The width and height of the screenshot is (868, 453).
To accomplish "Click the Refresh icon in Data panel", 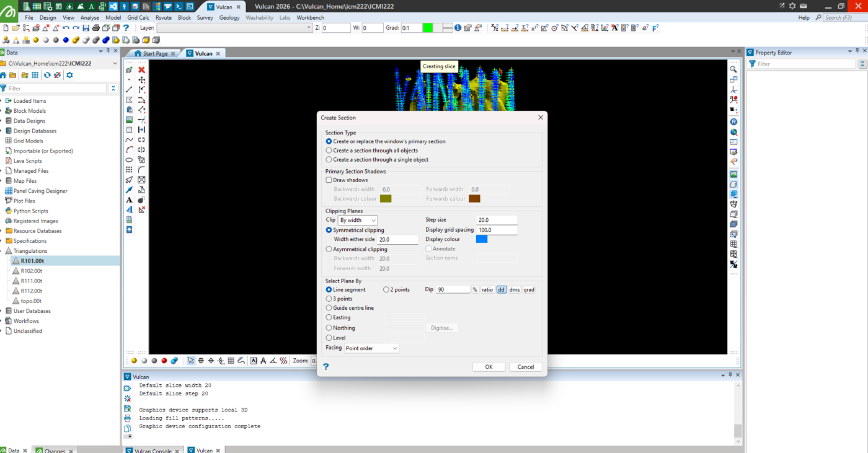I will pos(46,75).
